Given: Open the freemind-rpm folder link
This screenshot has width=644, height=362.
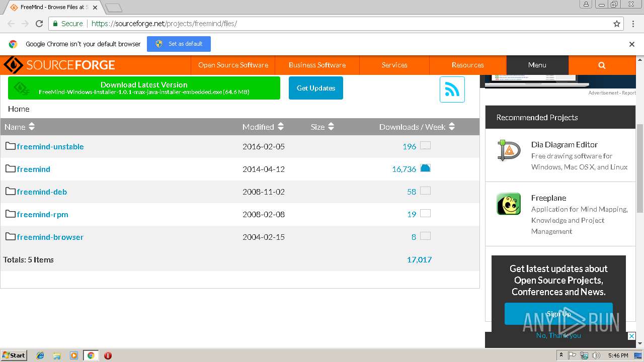Looking at the screenshot, I should coord(42,214).
